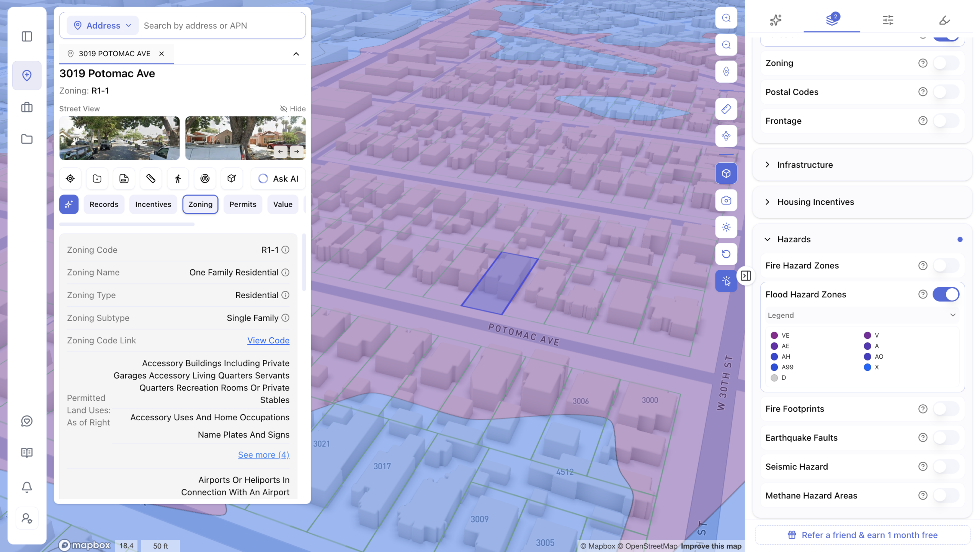This screenshot has width=980, height=552.
Task: Disable Flood Hazard Zones switch
Action: (x=946, y=294)
